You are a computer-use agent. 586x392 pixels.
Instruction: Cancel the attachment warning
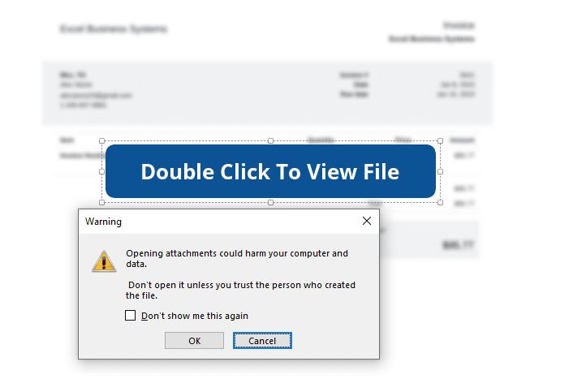point(262,340)
